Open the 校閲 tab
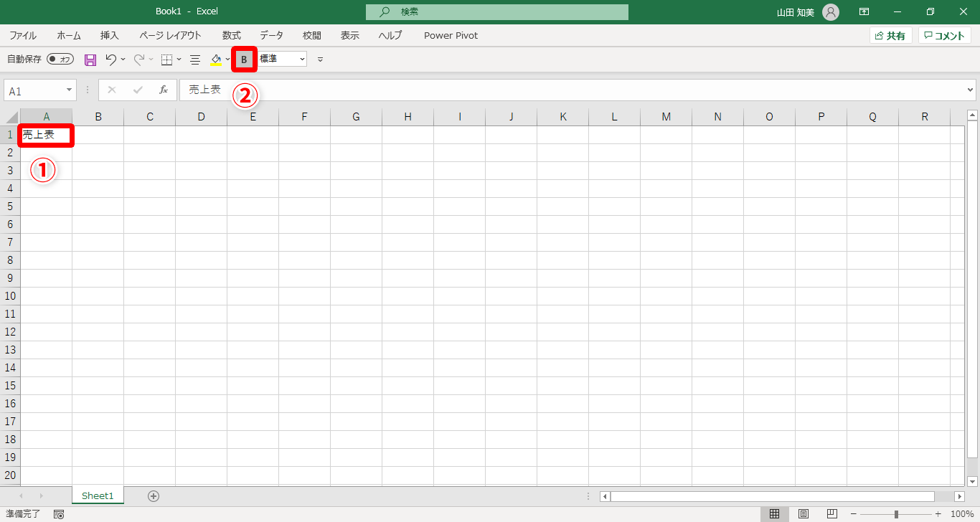Screen dimensions: 980x522 [312, 36]
